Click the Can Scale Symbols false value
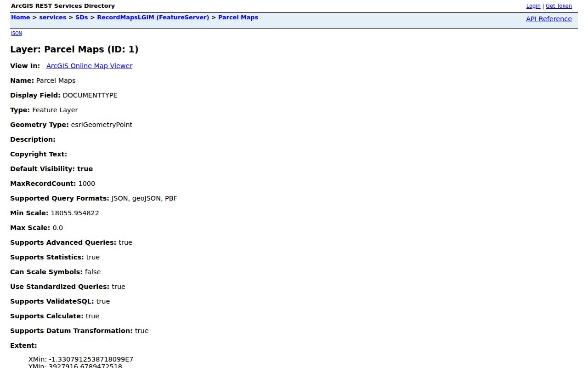 click(x=93, y=272)
